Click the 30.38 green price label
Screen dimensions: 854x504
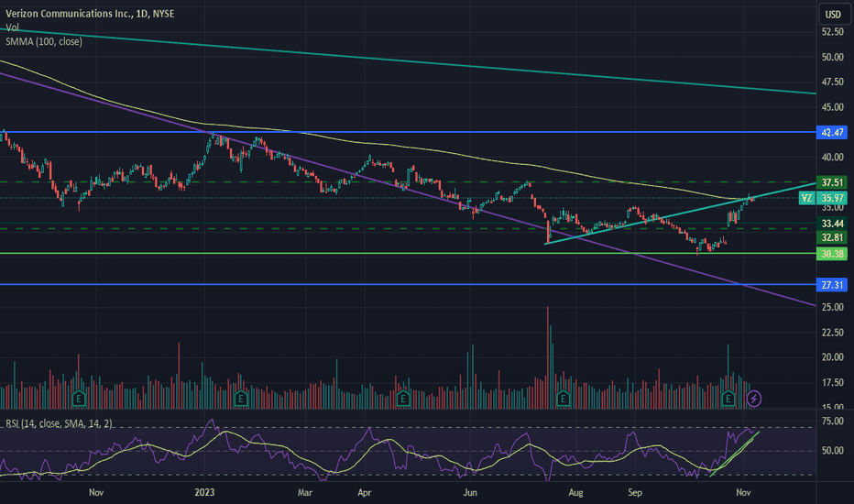(832, 254)
